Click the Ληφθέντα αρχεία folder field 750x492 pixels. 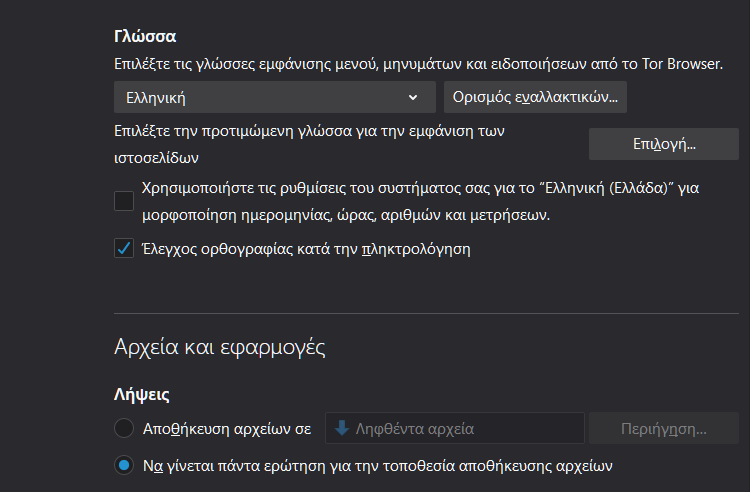tap(455, 428)
